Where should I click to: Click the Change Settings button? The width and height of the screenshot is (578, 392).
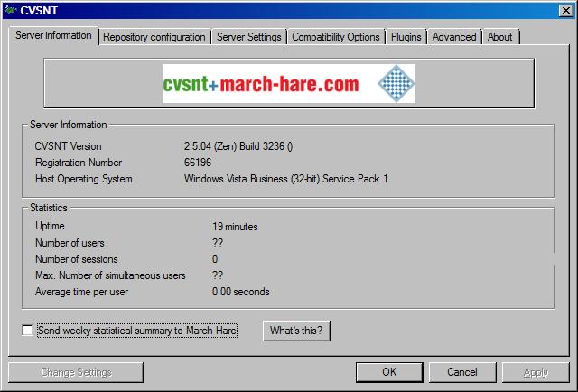tap(76, 372)
